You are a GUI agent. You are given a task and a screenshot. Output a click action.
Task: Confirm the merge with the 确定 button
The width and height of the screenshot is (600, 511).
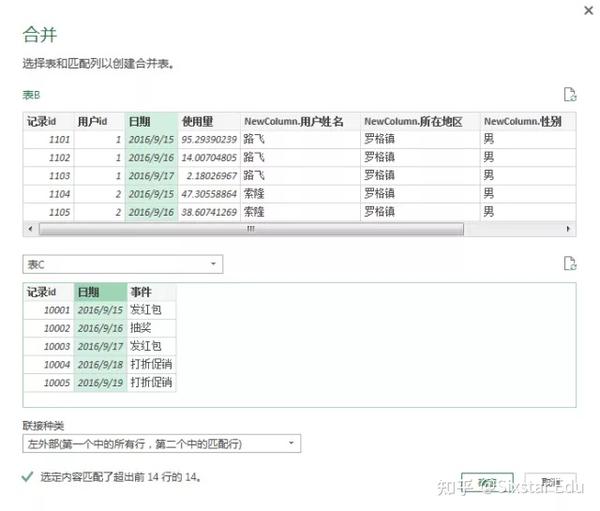(x=487, y=483)
